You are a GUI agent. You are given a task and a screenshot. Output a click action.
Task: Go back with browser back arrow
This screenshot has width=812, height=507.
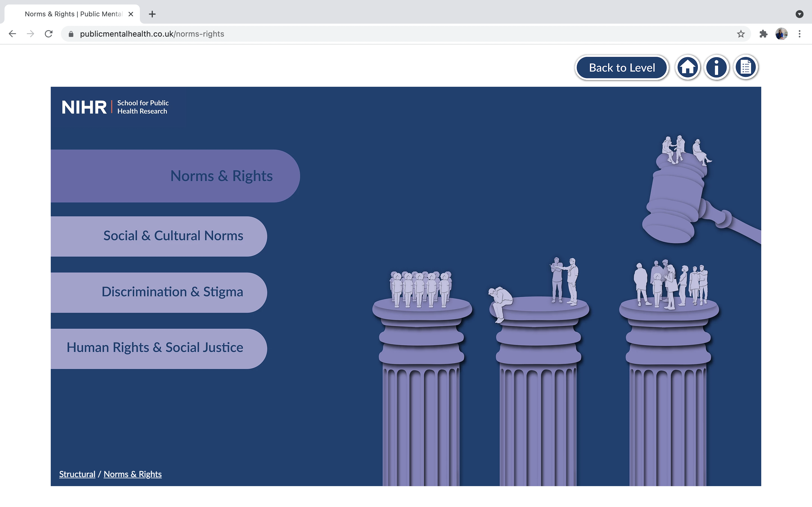pos(12,34)
